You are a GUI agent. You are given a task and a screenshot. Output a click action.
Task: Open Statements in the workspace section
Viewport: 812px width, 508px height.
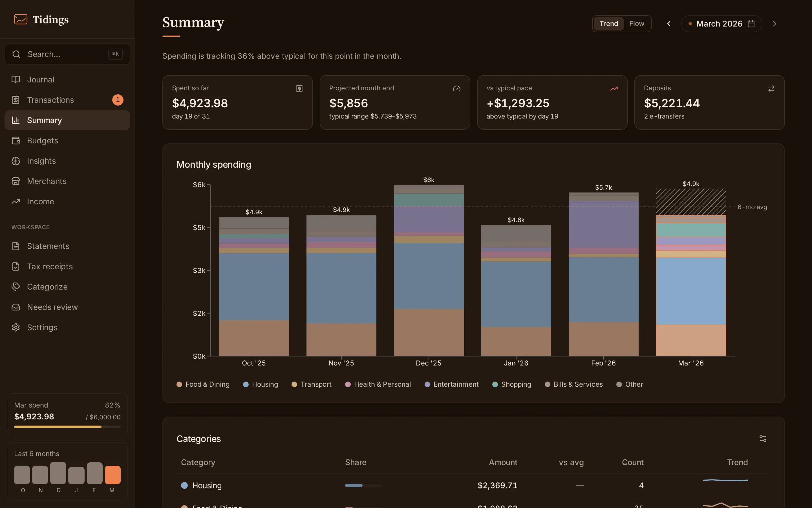67,246
